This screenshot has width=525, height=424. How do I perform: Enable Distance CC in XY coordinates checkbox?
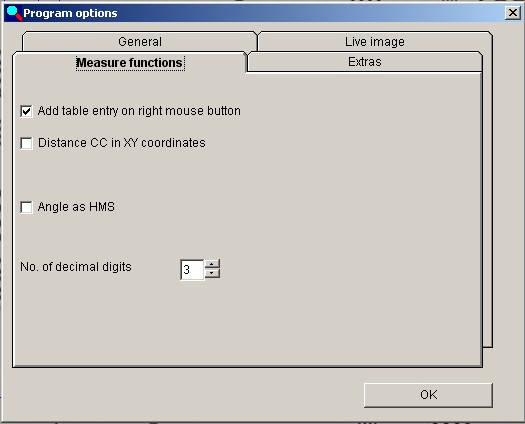(26, 143)
